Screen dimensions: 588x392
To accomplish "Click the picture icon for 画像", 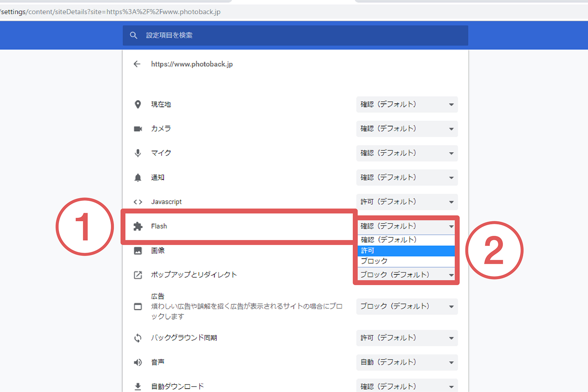I will click(x=138, y=251).
